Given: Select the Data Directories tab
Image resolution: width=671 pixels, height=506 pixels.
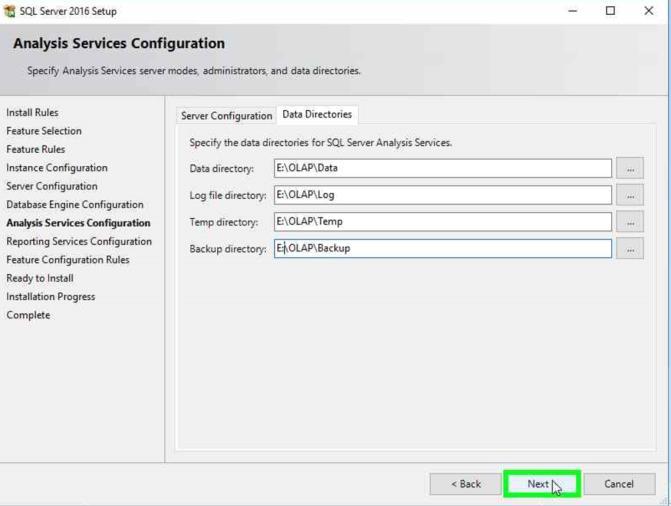Looking at the screenshot, I should click(317, 115).
